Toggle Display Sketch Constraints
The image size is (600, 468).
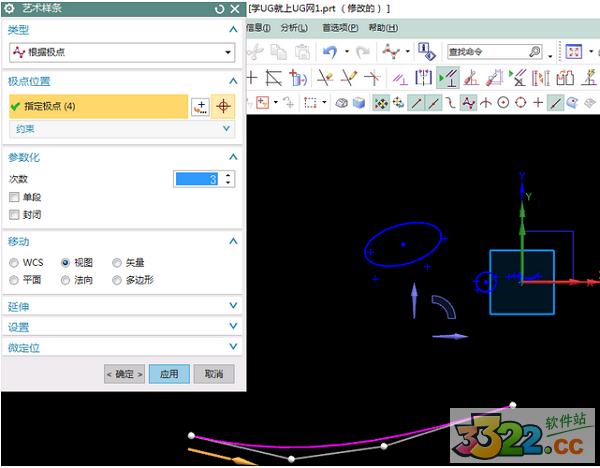coord(447,78)
